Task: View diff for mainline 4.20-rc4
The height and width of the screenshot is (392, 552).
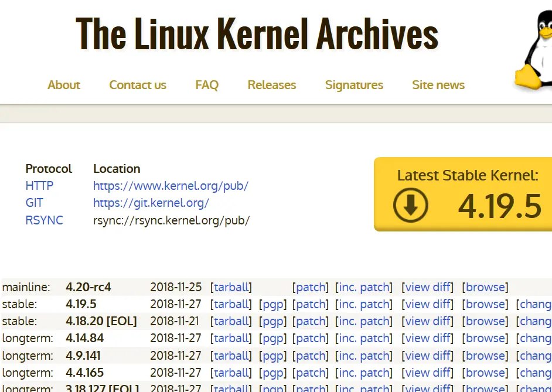Action: [x=428, y=287]
